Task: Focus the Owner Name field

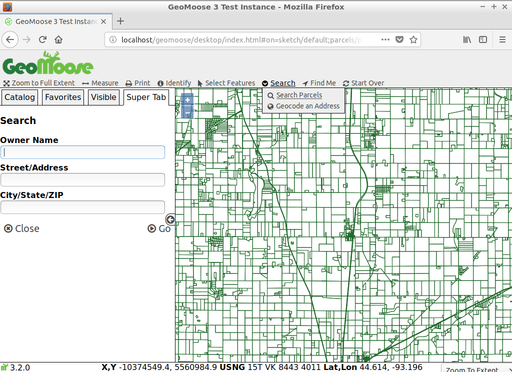Action: pyautogui.click(x=83, y=152)
